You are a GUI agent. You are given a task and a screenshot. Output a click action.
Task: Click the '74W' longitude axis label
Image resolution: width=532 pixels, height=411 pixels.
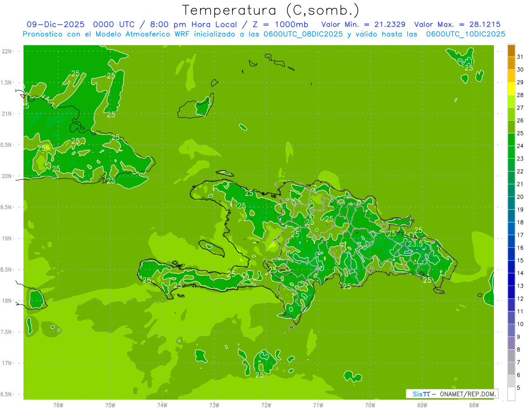tap(162, 405)
